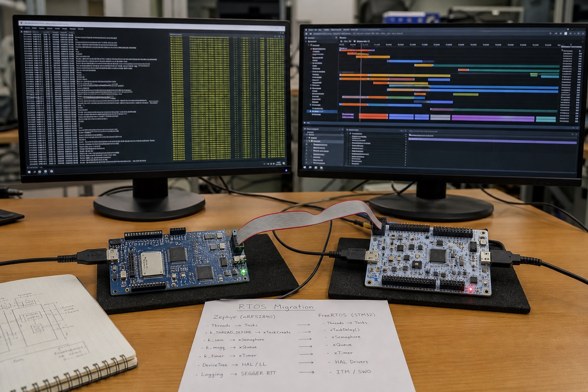Click the white highlighted toolbar icon on right monitor
The image size is (588, 392).
coord(565,34)
